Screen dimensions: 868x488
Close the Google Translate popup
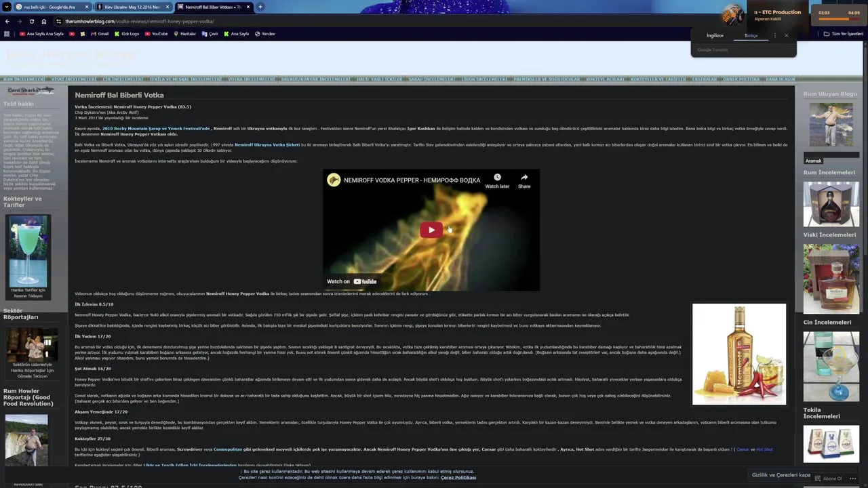coord(787,35)
